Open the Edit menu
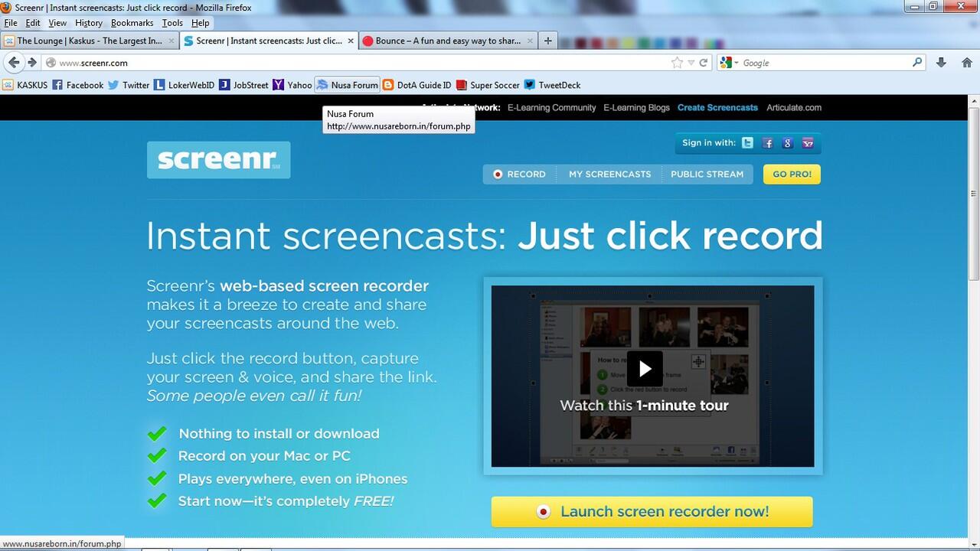The width and height of the screenshot is (980, 551). 33,23
